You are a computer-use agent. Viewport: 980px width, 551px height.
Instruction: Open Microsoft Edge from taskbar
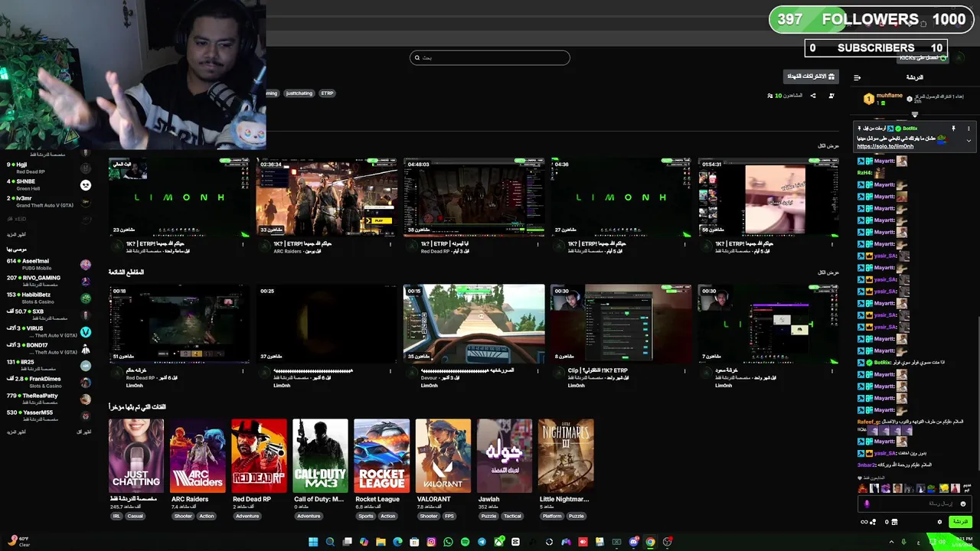pyautogui.click(x=397, y=542)
